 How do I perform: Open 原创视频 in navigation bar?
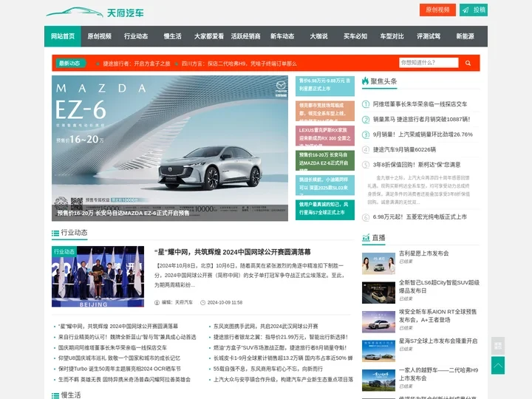(x=100, y=36)
